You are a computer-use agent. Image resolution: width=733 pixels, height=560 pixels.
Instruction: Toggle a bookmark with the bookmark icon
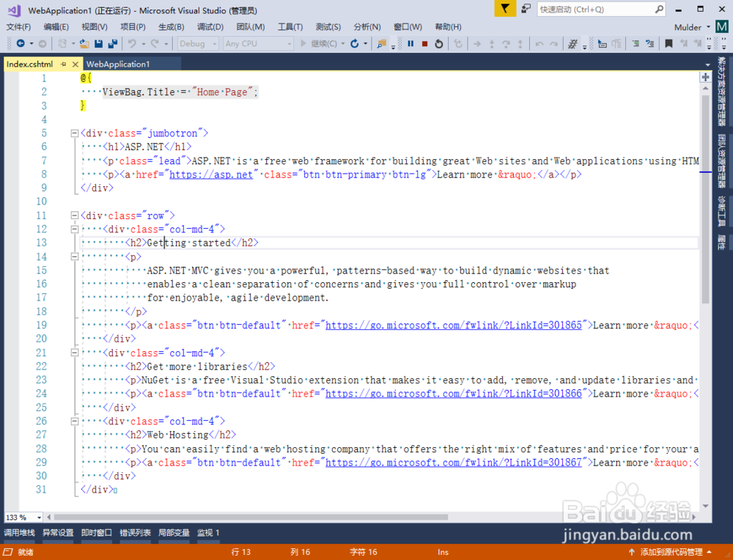click(668, 43)
